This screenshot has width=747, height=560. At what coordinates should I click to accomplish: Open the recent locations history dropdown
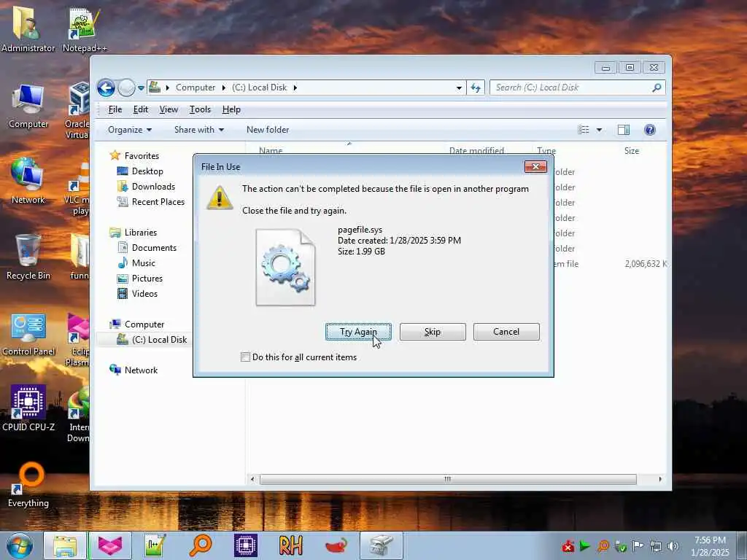tap(141, 88)
